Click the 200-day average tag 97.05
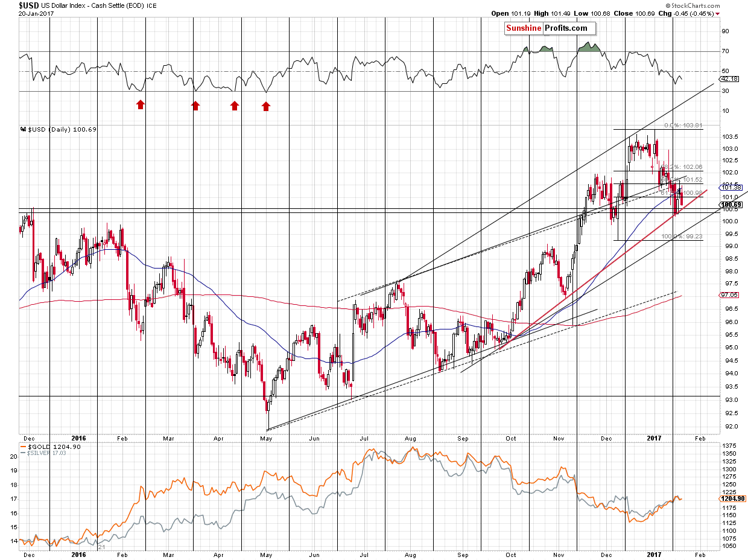 tap(729, 295)
